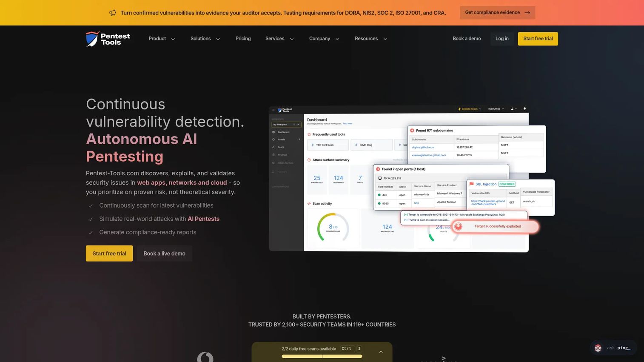
Task: Click the checkmark beside Continuously scan for latest vulnerabilities
Action: 91,206
